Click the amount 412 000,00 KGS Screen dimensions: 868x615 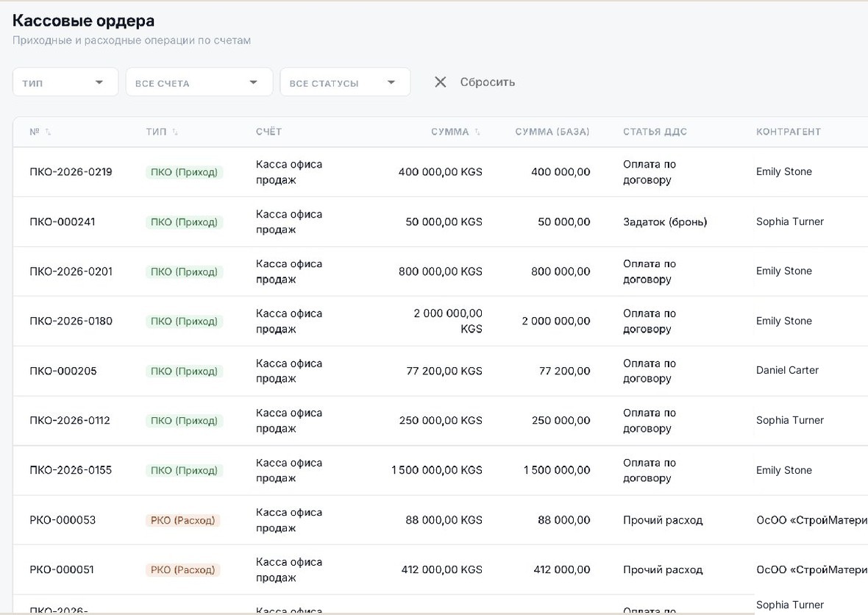tap(442, 569)
